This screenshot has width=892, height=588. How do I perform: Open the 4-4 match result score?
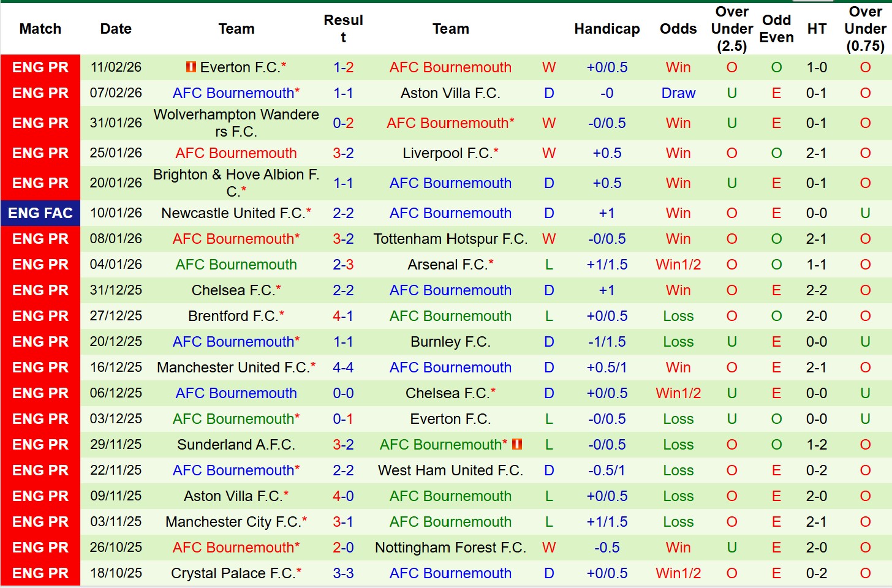pyautogui.click(x=343, y=367)
